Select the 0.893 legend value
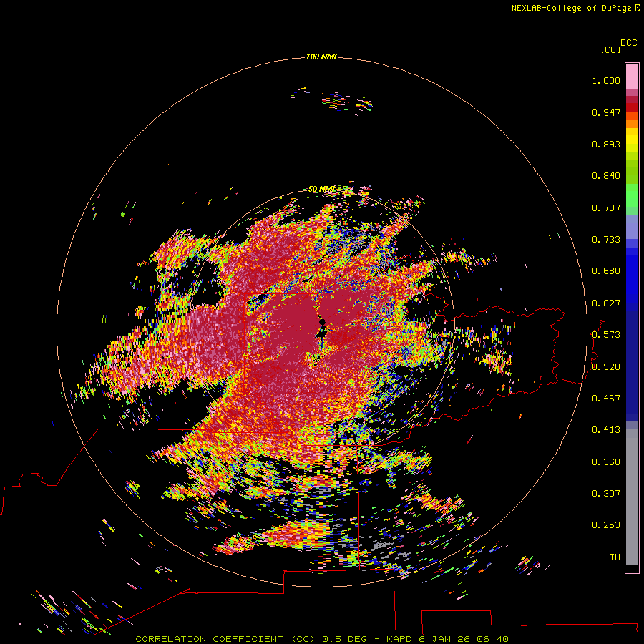Viewport: 644px width, 644px height. [x=606, y=144]
